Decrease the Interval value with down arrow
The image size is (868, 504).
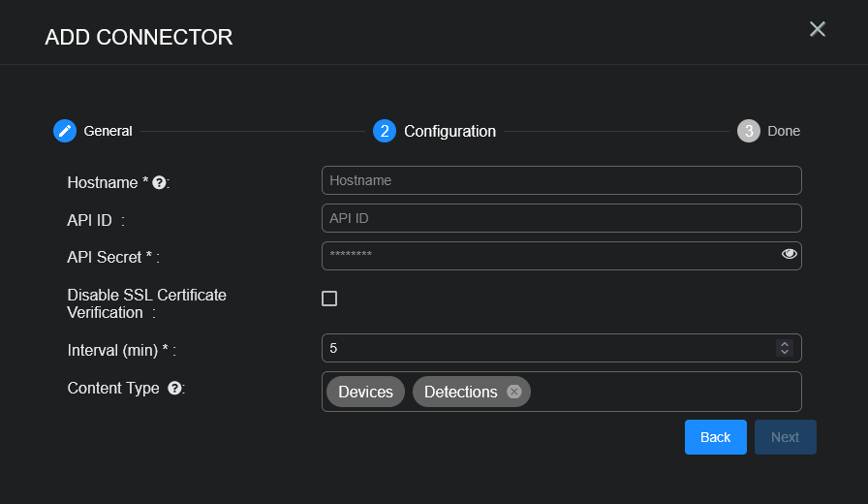785,352
